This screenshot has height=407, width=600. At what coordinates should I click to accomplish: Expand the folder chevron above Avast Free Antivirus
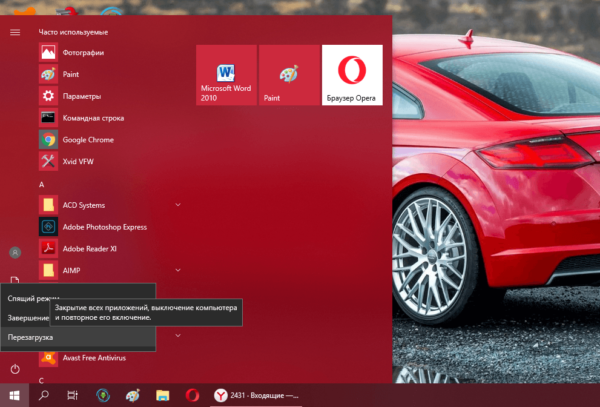click(178, 335)
